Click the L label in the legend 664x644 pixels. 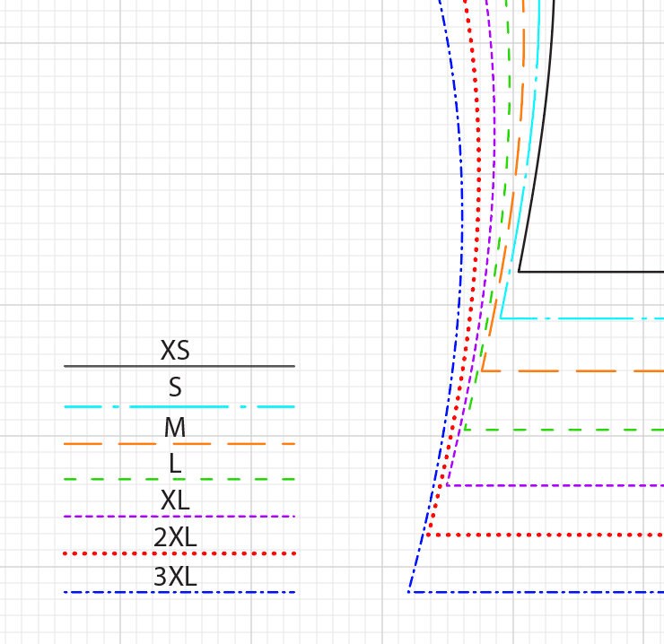175,464
